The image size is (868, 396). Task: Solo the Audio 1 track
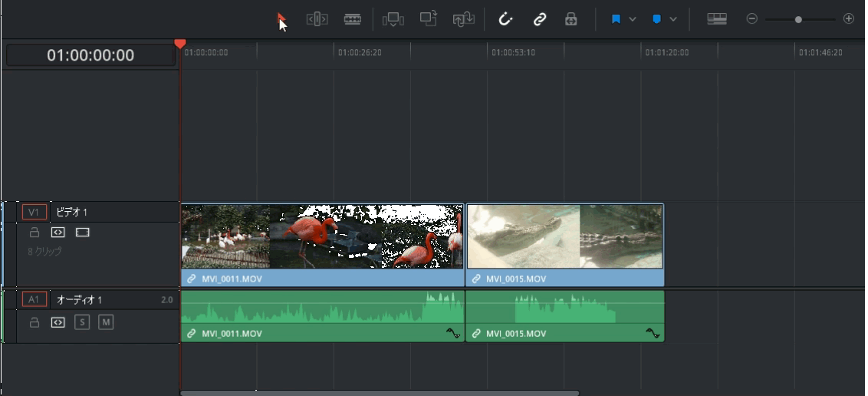coord(82,322)
